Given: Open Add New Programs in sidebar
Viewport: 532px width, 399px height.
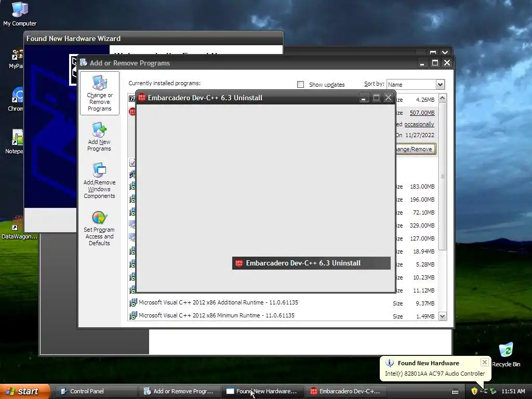Looking at the screenshot, I should [x=99, y=137].
